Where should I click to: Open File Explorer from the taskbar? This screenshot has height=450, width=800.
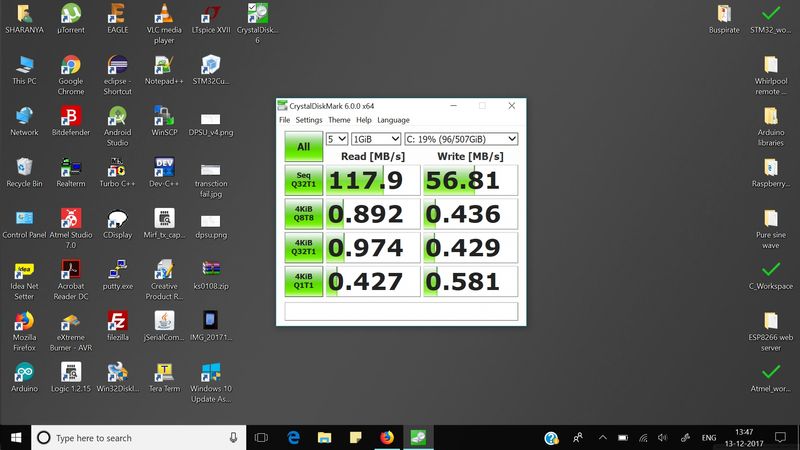tap(324, 437)
